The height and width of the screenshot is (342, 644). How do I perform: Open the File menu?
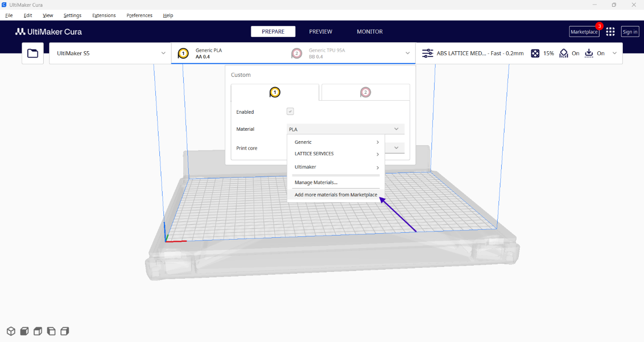(9, 15)
